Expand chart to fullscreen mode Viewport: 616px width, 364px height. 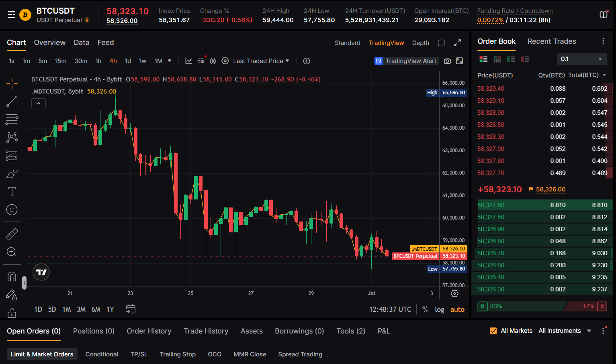coord(457,43)
